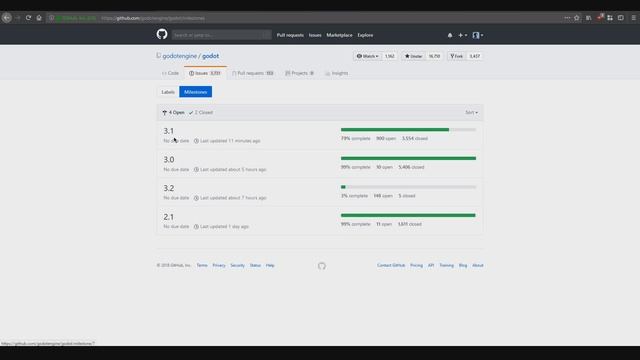
Task: Toggle the browser sidebar icon
Action: pyautogui.click(x=621, y=18)
